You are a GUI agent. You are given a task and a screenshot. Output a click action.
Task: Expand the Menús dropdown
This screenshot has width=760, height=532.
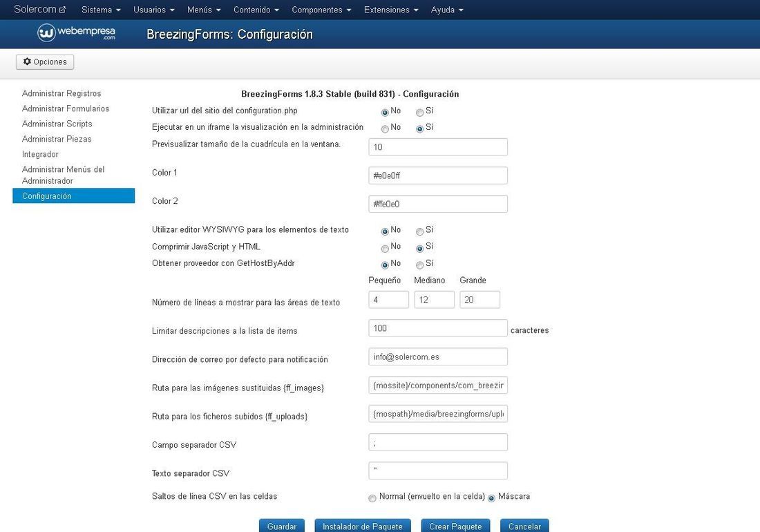click(x=204, y=10)
